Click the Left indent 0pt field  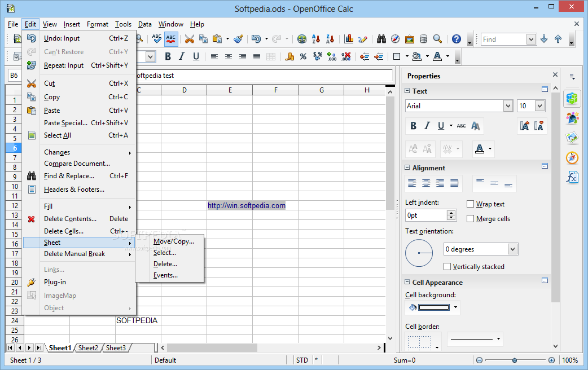[x=427, y=215]
